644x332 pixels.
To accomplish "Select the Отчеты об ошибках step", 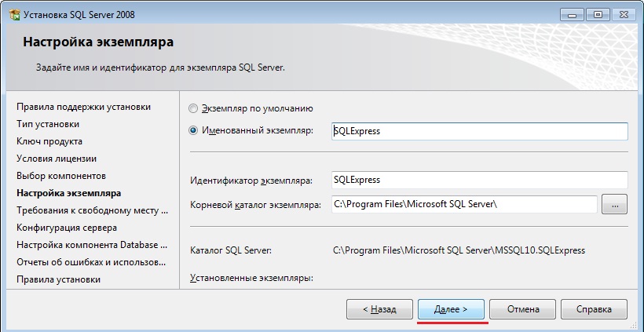I will point(91,262).
